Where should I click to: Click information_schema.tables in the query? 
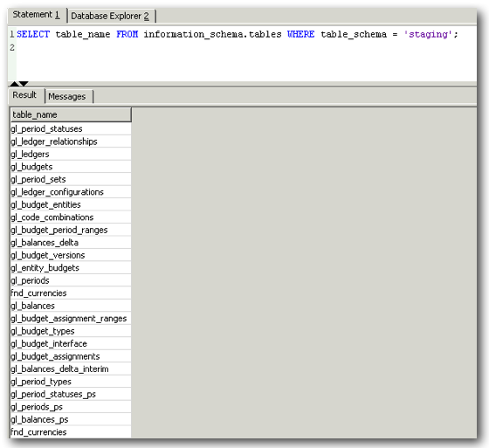tap(212, 34)
